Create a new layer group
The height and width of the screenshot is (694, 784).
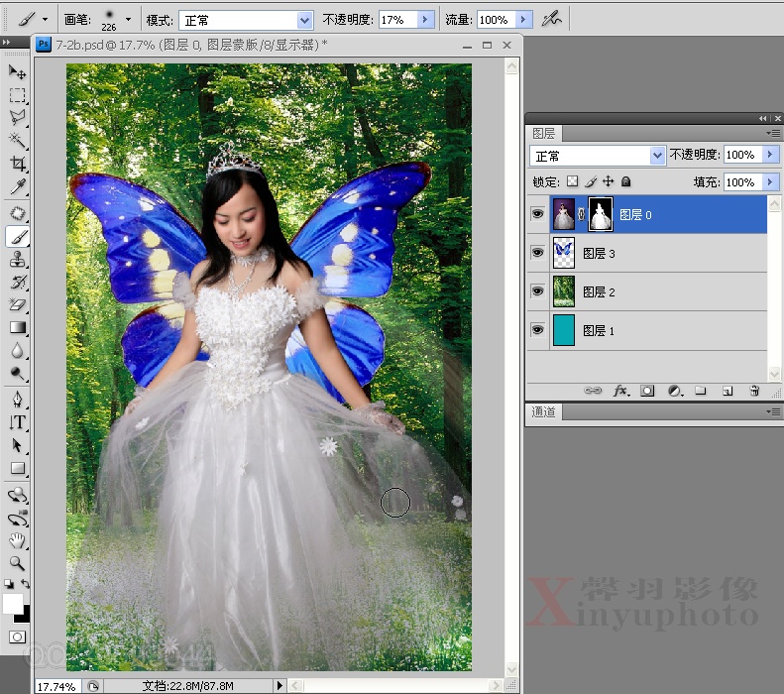tap(701, 391)
